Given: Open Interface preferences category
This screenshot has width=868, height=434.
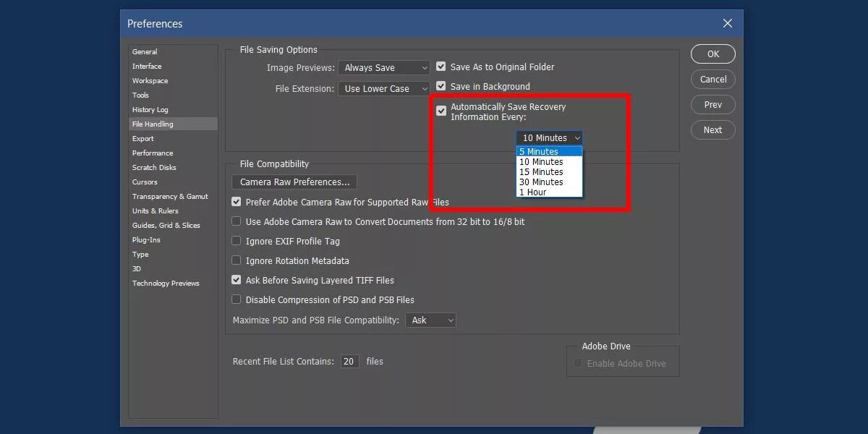Looking at the screenshot, I should point(173,67).
